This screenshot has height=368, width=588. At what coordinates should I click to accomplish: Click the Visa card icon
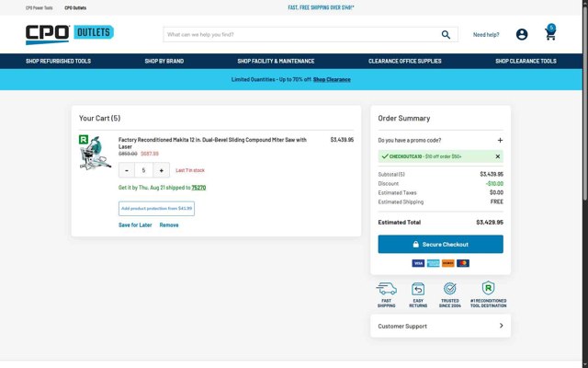[x=418, y=263]
